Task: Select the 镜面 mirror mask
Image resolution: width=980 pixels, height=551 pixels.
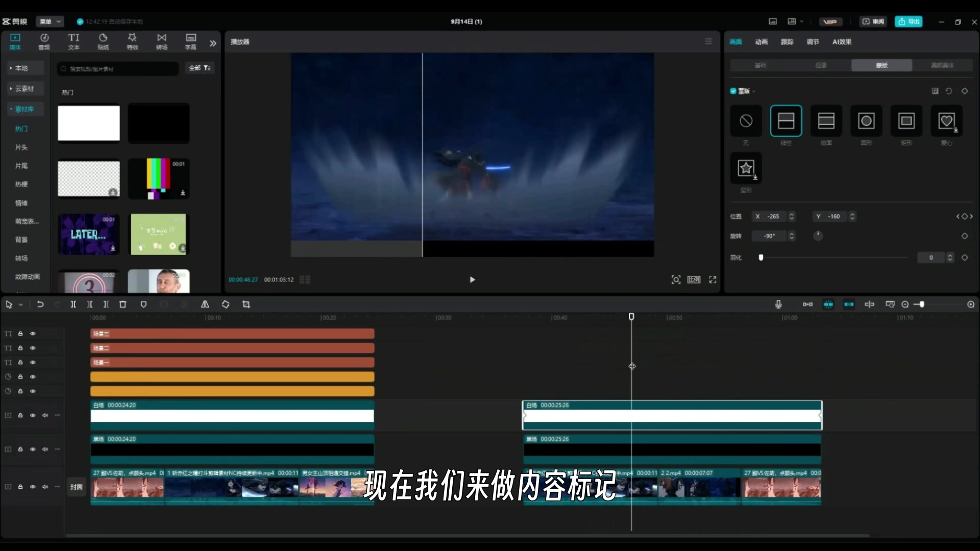Action: tap(826, 121)
